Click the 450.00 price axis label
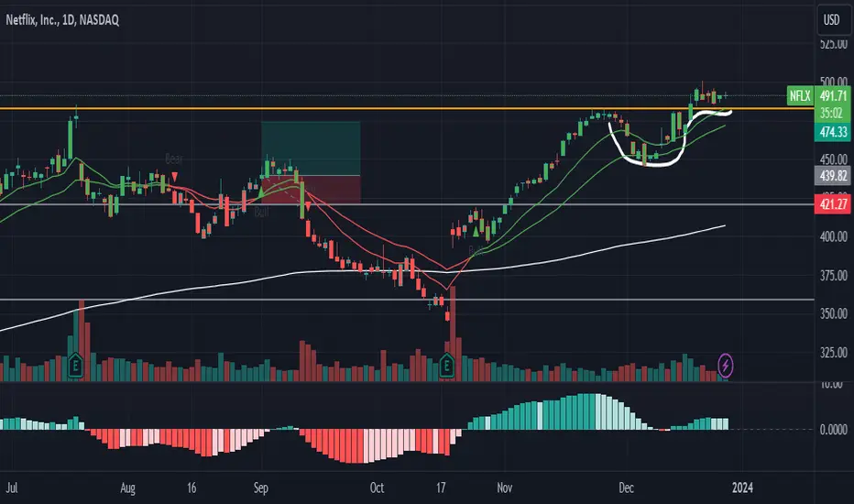This screenshot has height=504, width=854. 834,159
